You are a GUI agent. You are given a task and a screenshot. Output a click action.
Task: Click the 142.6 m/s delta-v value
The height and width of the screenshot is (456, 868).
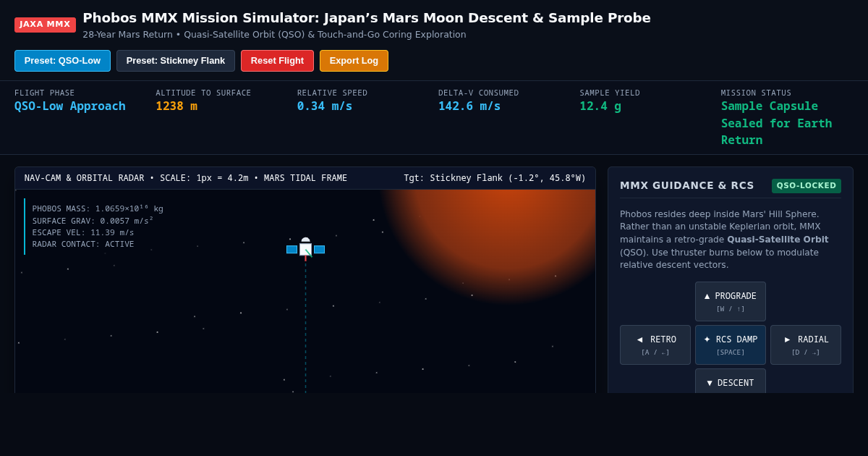[469, 106]
